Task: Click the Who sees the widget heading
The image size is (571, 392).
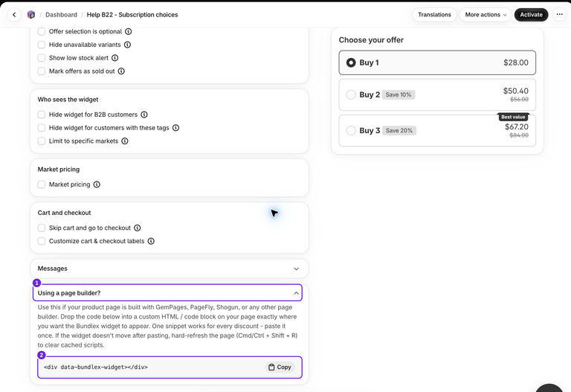Action: pos(68,100)
